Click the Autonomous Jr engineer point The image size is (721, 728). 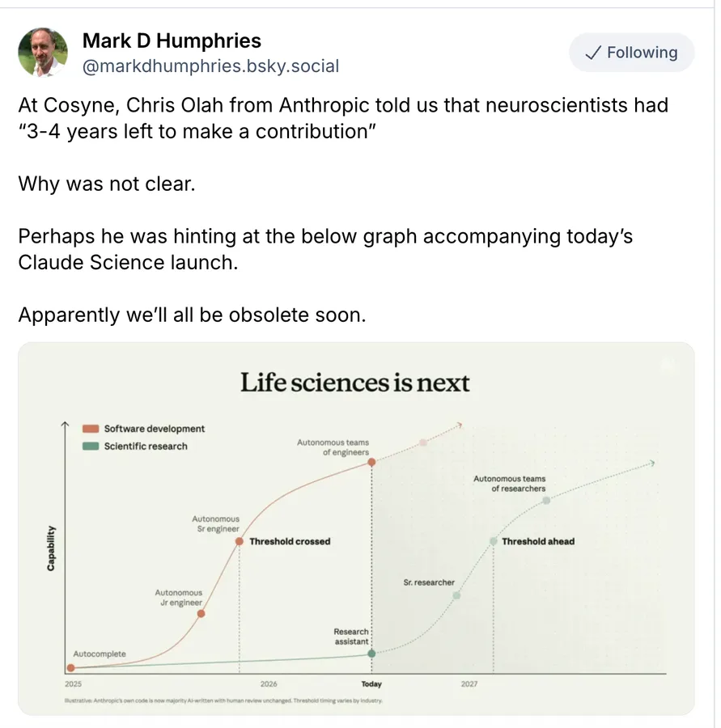201,614
